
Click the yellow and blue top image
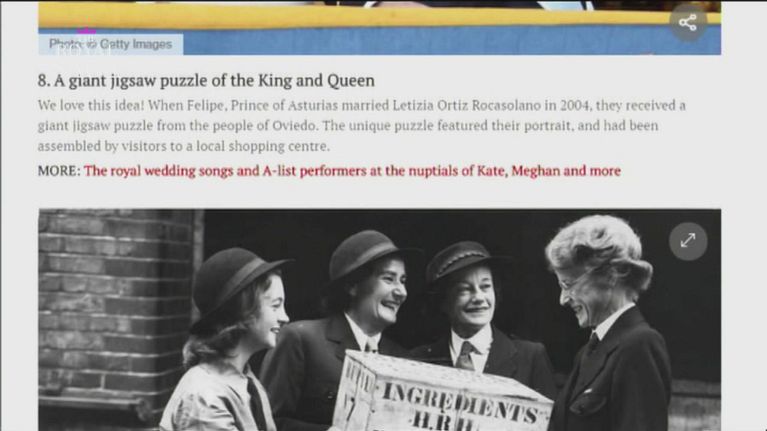click(380, 27)
